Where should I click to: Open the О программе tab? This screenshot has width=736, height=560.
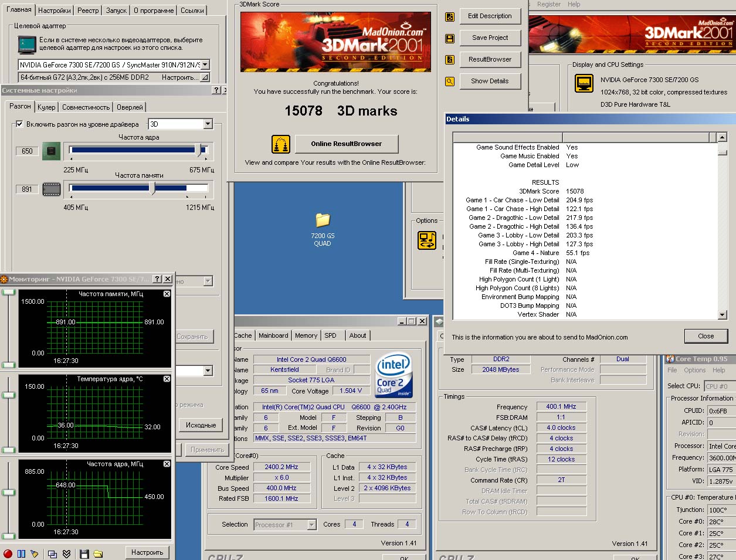tap(154, 11)
